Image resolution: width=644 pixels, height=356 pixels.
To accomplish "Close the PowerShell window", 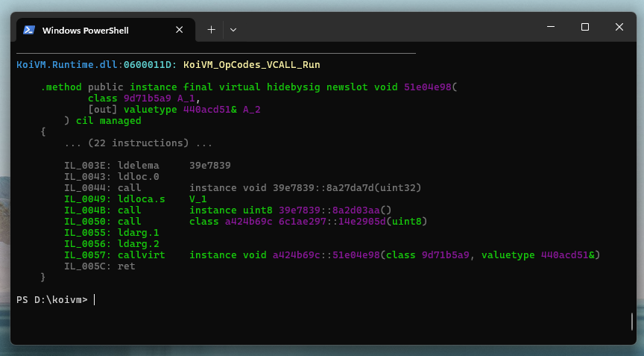I will 619,27.
